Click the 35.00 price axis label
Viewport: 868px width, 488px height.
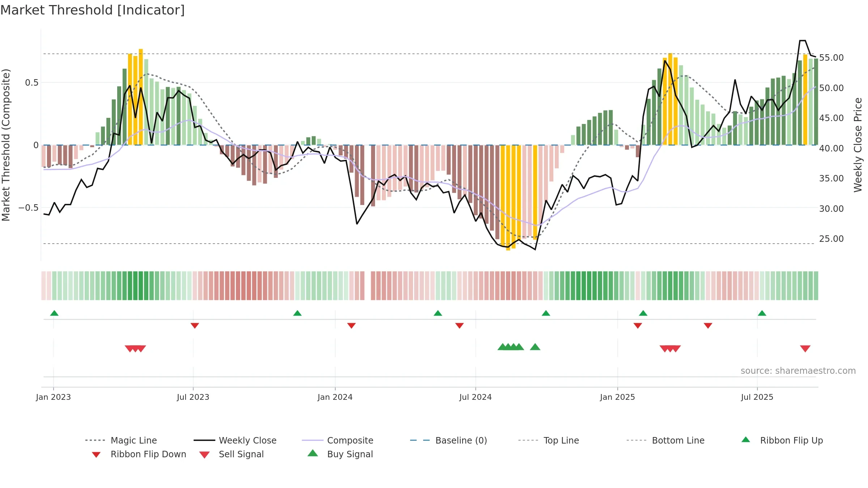[x=831, y=179]
